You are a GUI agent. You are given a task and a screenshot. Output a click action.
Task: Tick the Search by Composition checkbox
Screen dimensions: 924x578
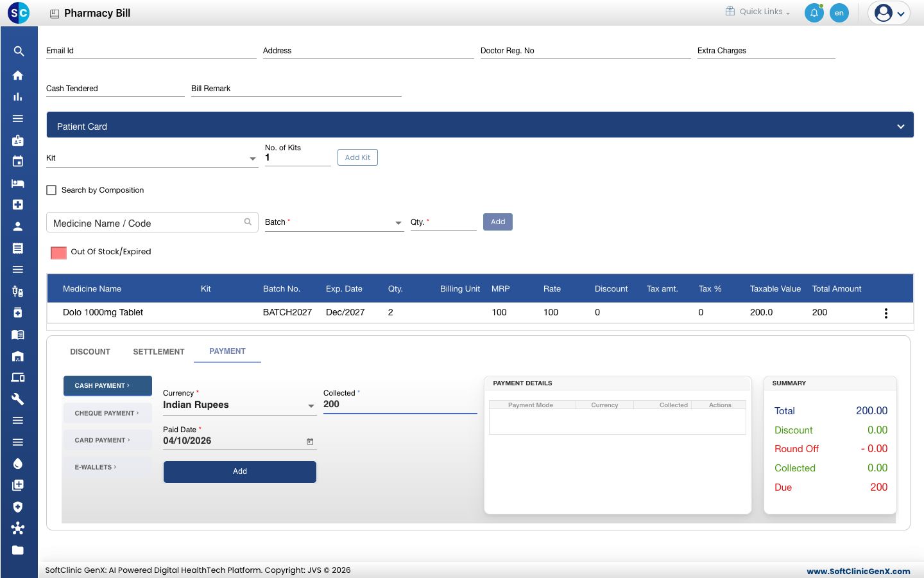[x=52, y=190]
